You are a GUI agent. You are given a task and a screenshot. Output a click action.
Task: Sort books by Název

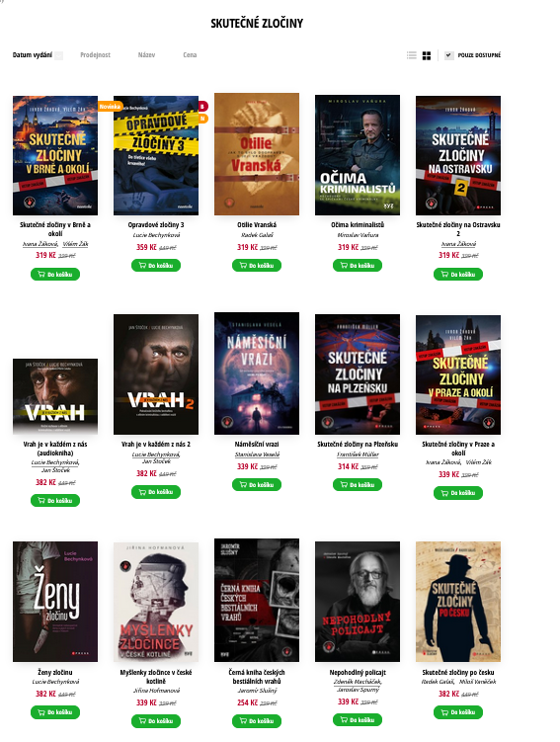click(x=146, y=55)
